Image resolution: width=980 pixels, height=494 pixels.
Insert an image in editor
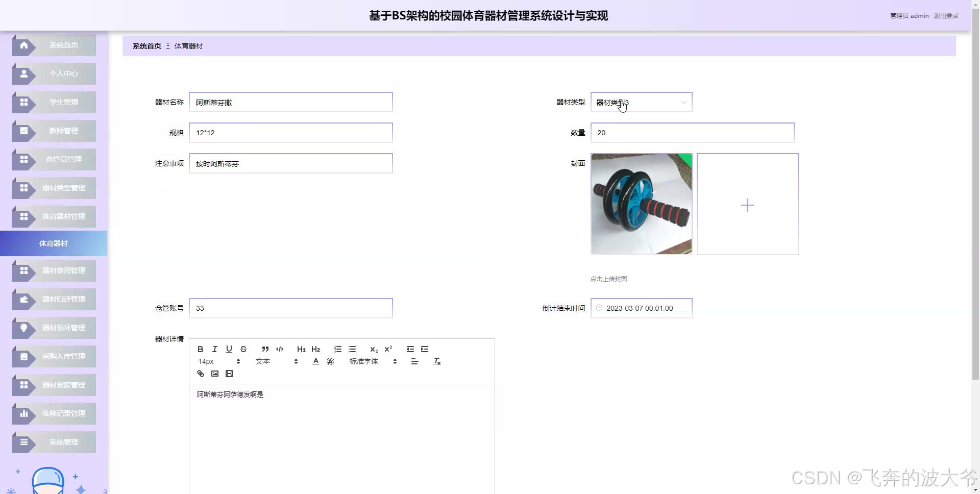click(x=215, y=374)
